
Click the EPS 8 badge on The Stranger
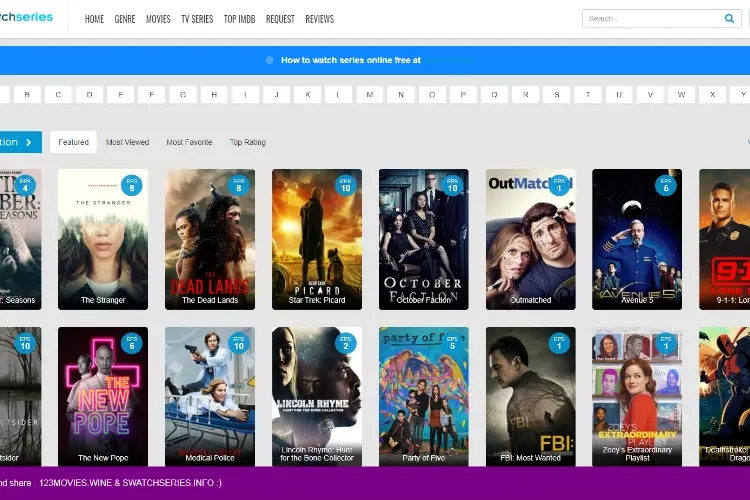[x=132, y=185]
